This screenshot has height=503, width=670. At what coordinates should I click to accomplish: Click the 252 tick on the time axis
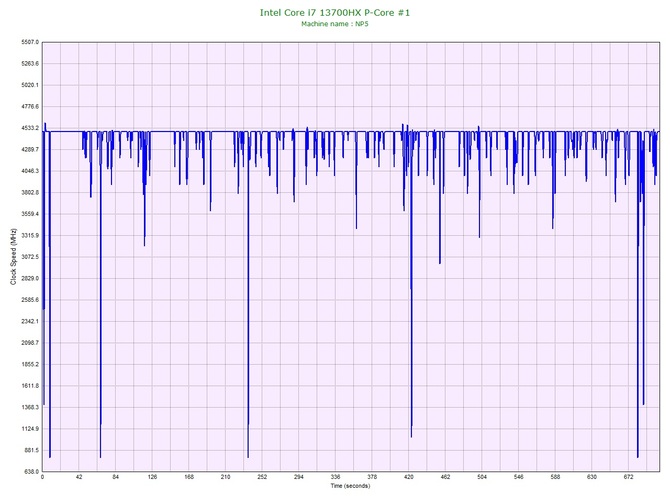[262, 477]
